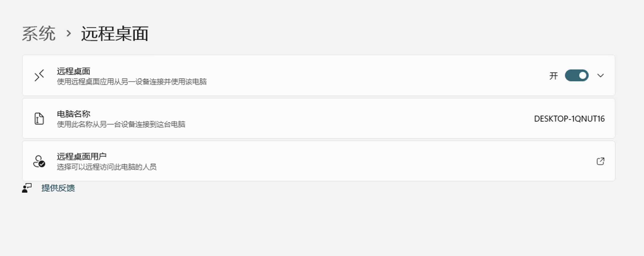Expand the 远程桌面 options chevron
Image resolution: width=644 pixels, height=256 pixels.
tap(600, 76)
